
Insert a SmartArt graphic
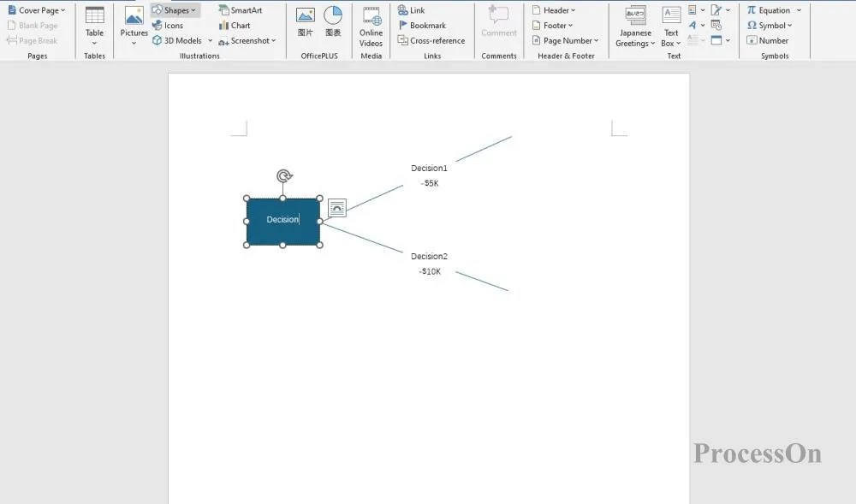pyautogui.click(x=241, y=9)
